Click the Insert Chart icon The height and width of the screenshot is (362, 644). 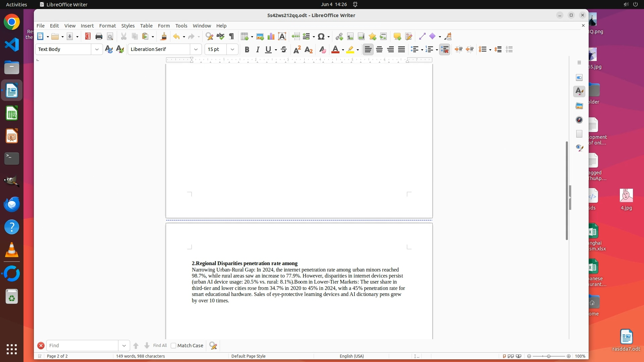[x=271, y=37]
